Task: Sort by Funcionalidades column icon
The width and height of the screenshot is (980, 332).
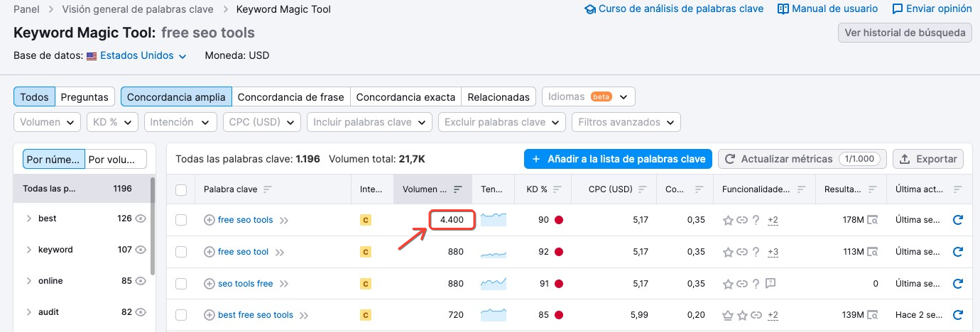Action: [x=801, y=189]
